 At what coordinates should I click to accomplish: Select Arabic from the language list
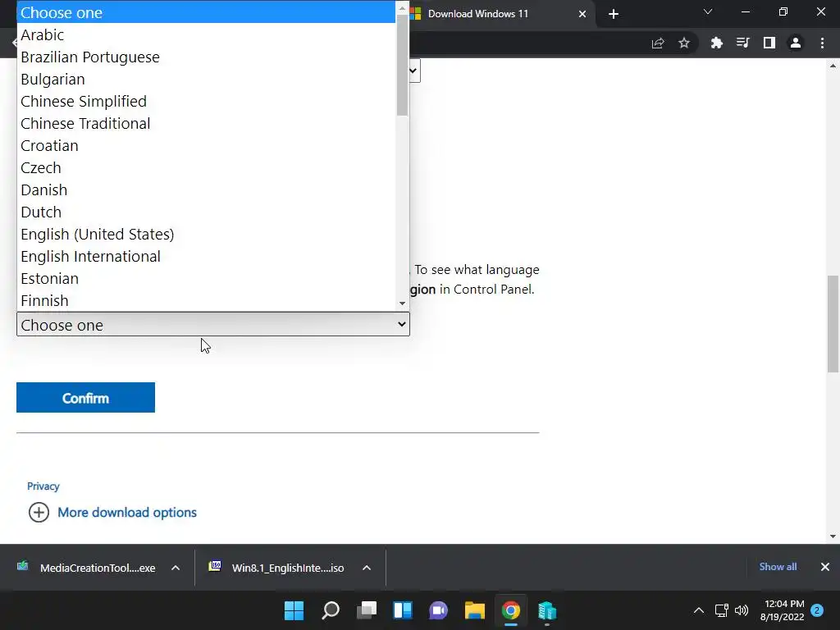pyautogui.click(x=206, y=34)
